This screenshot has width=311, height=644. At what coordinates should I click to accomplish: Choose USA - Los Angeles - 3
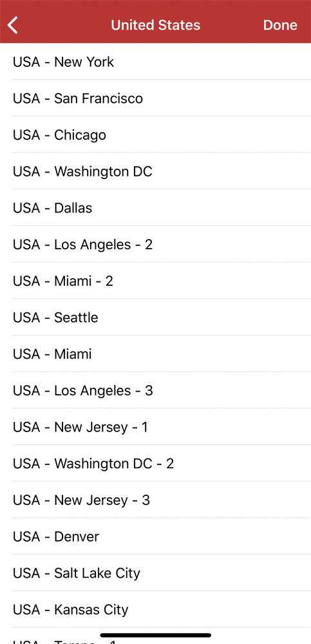pos(155,391)
